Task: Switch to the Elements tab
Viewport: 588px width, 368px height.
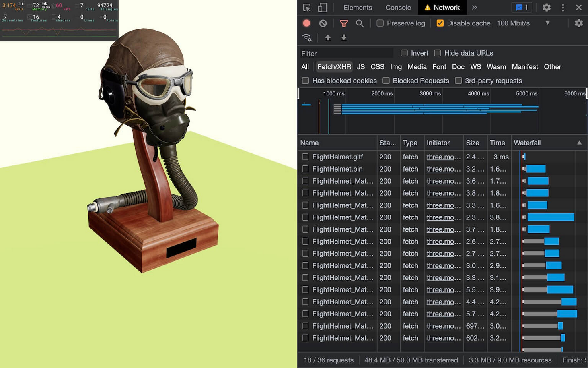Action: (358, 8)
